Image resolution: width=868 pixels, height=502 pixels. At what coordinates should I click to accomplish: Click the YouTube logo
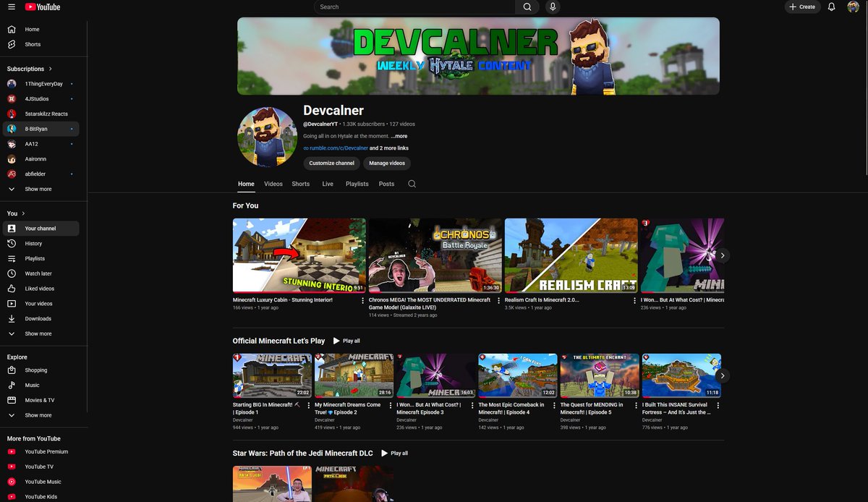tap(43, 7)
